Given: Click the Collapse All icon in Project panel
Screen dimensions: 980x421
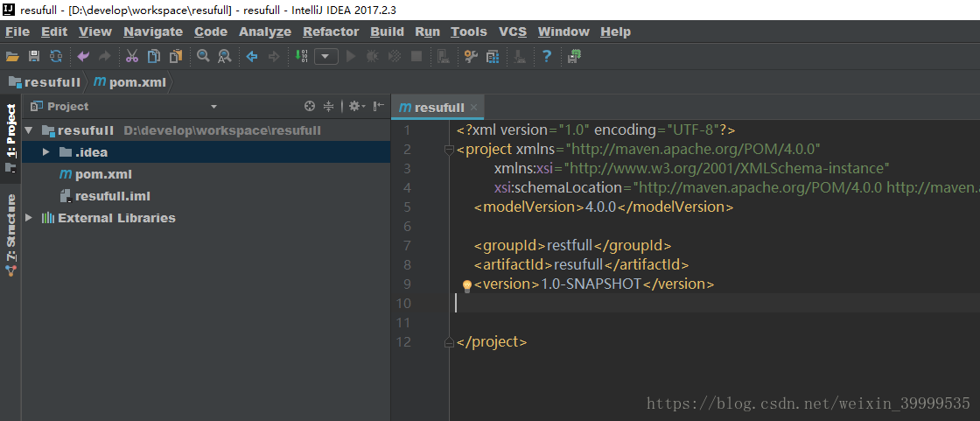Looking at the screenshot, I should click(x=329, y=107).
